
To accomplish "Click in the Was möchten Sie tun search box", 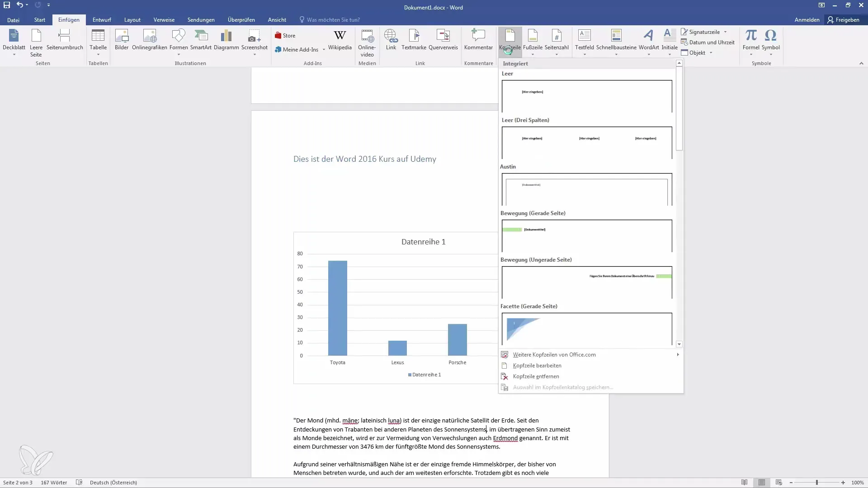I will [x=334, y=20].
